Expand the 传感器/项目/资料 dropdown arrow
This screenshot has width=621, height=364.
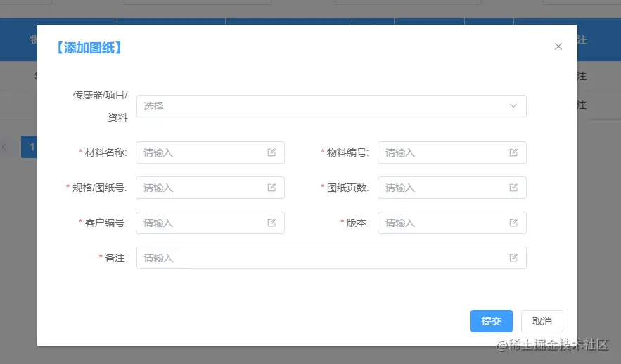pos(513,106)
